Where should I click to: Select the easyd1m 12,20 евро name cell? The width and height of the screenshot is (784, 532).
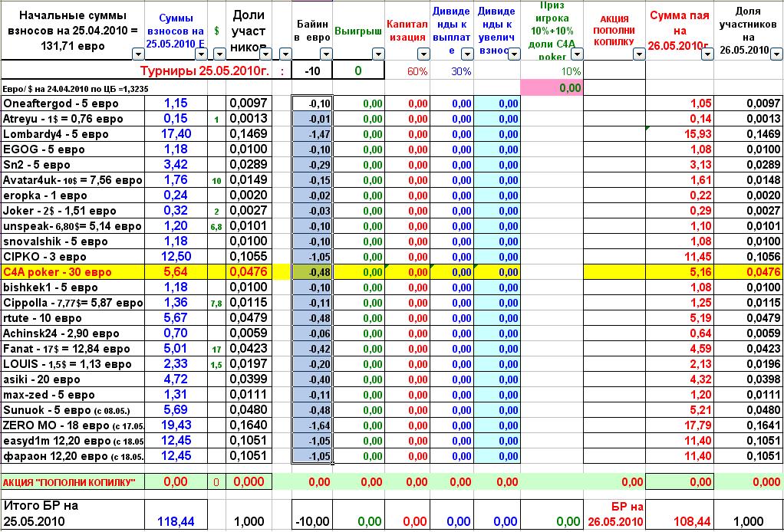point(73,441)
